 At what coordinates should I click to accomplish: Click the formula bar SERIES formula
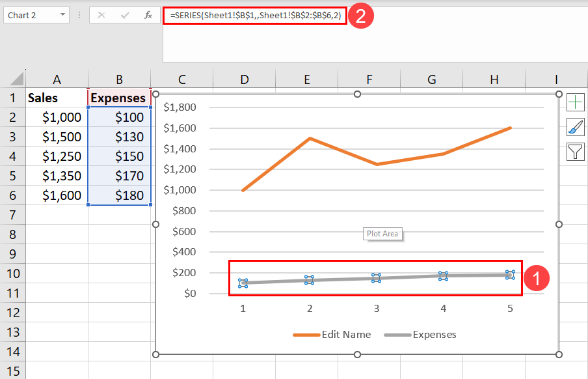coord(256,16)
